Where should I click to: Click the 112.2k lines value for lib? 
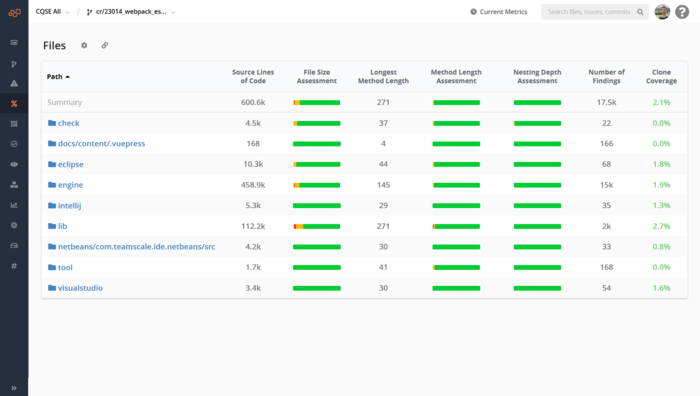point(253,226)
